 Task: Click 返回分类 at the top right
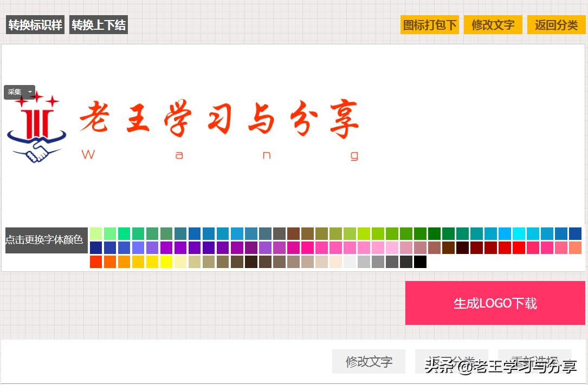[x=556, y=24]
